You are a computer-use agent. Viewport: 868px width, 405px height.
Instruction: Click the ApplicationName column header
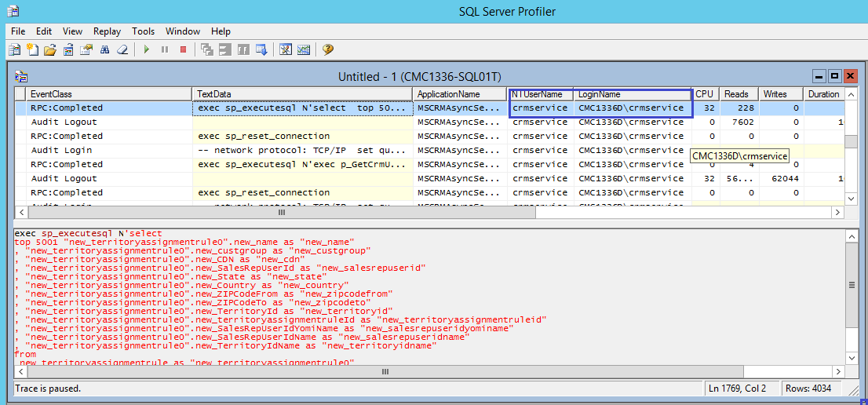click(460, 94)
